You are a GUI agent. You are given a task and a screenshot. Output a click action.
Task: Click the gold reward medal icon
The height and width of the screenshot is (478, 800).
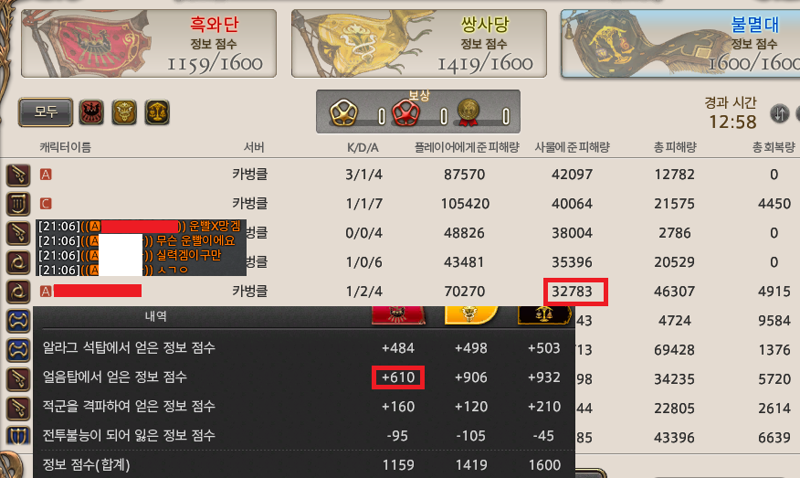click(468, 112)
